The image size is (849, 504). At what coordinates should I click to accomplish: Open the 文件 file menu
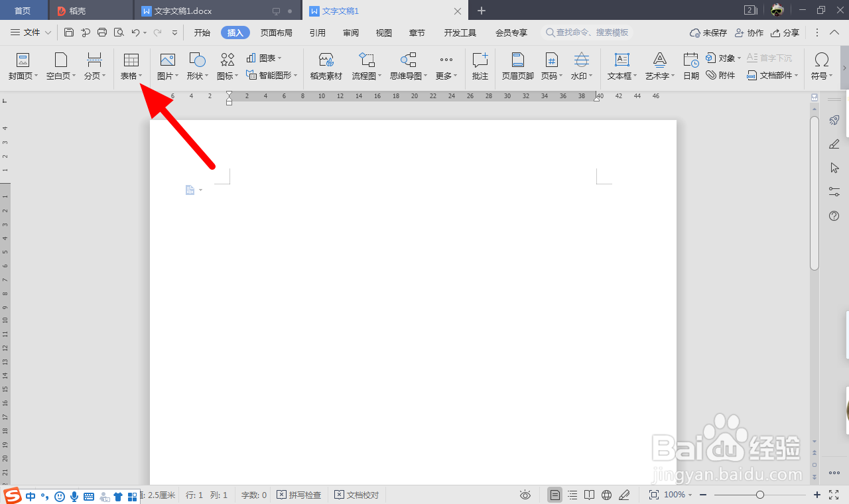tap(31, 32)
